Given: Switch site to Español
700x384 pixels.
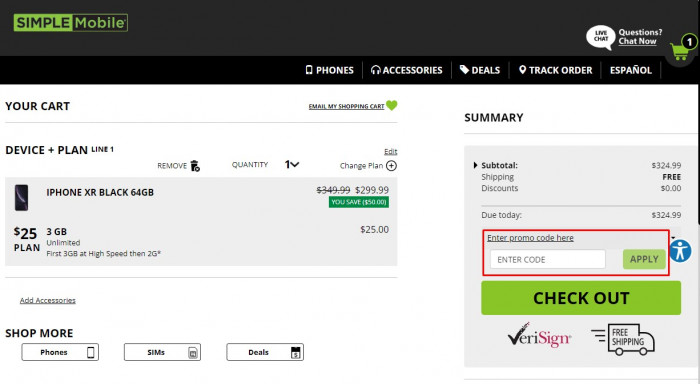Looking at the screenshot, I should (x=631, y=70).
